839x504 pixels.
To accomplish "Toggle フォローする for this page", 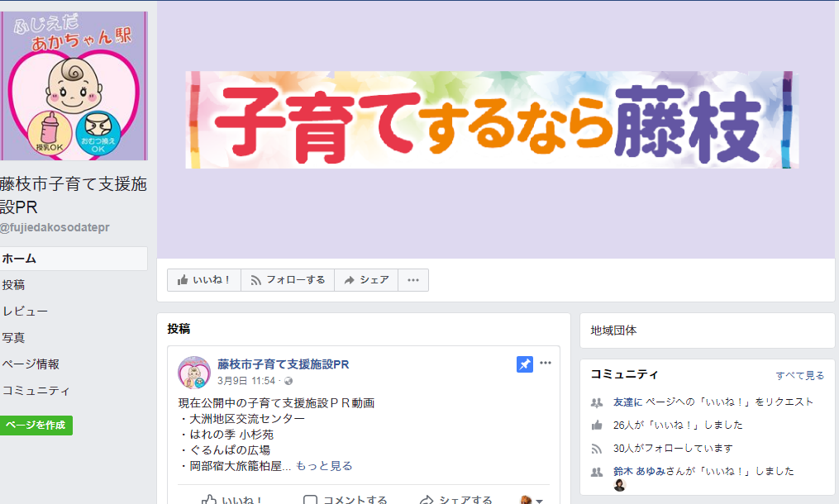I will click(x=288, y=280).
